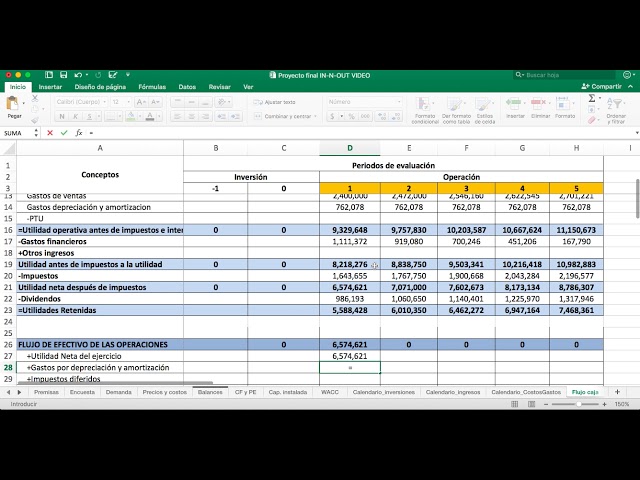Switch to the Balances sheet tab
640x480 pixels.
pyautogui.click(x=210, y=392)
